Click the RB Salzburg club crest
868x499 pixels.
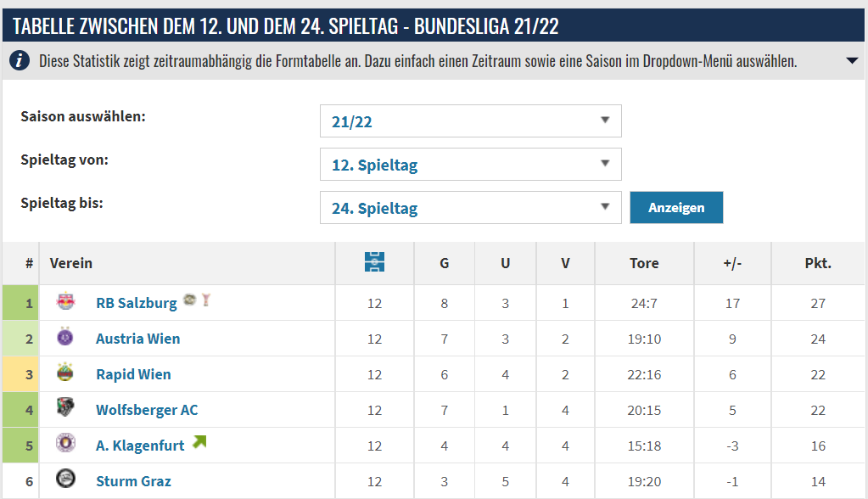(x=66, y=300)
